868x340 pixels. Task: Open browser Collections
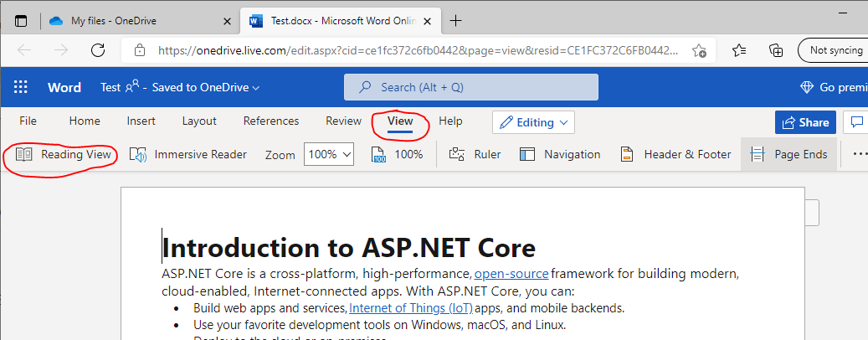pyautogui.click(x=777, y=50)
